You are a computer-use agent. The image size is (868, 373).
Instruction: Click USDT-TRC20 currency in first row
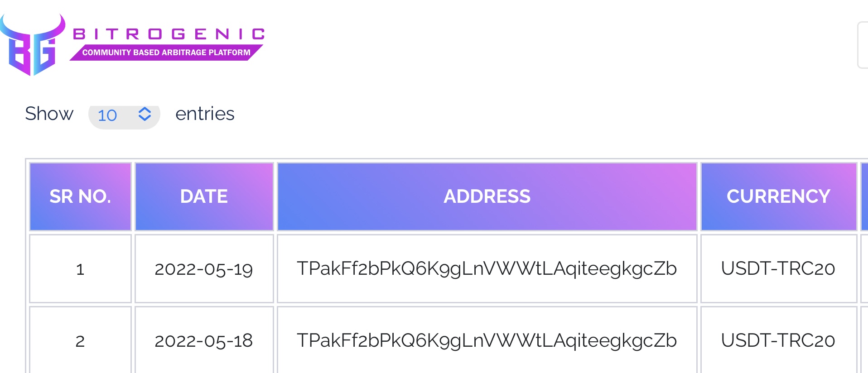(x=778, y=268)
